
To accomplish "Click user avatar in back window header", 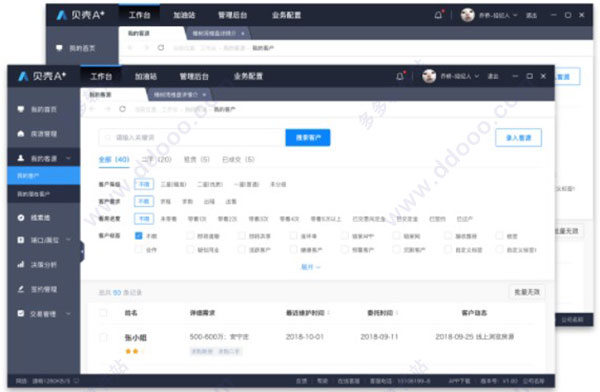I will click(x=467, y=15).
